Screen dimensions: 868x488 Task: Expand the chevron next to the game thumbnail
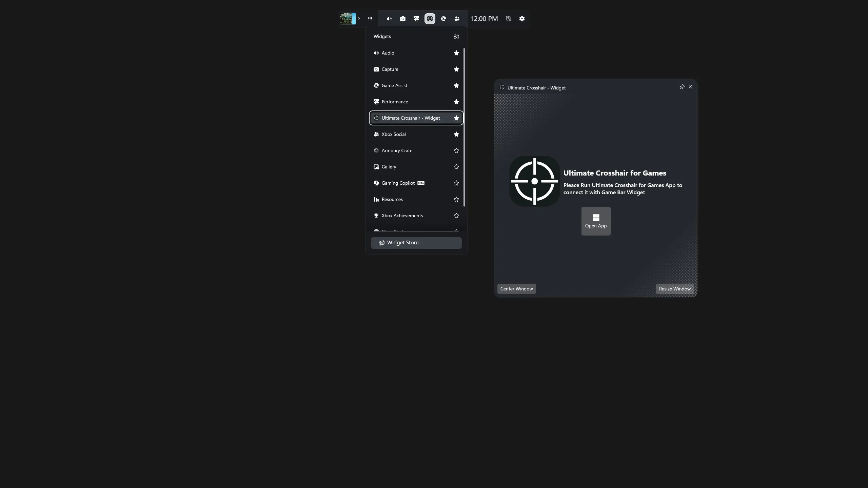(x=359, y=19)
